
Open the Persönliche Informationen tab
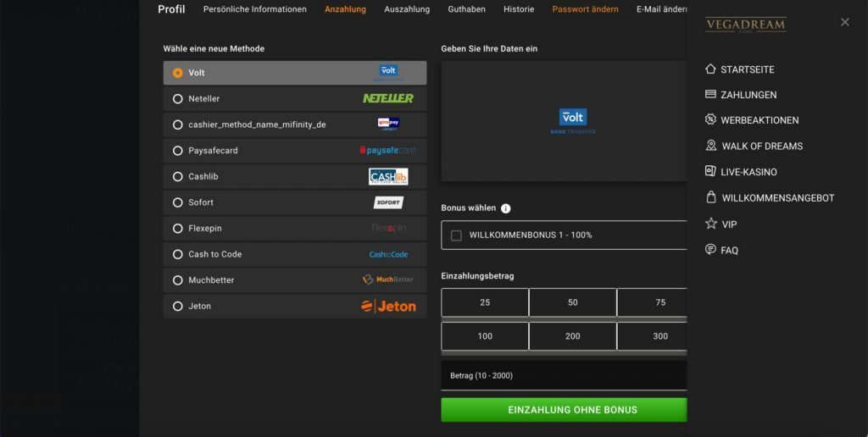tap(254, 9)
